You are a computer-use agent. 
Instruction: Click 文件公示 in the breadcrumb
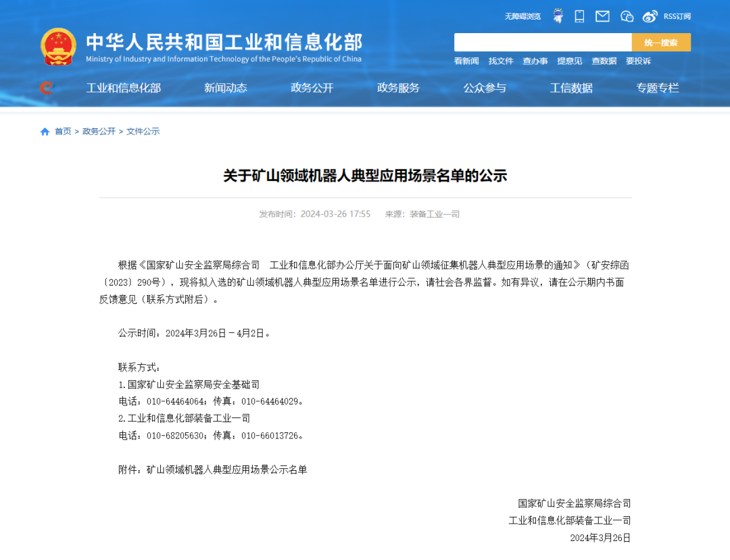coord(143,132)
